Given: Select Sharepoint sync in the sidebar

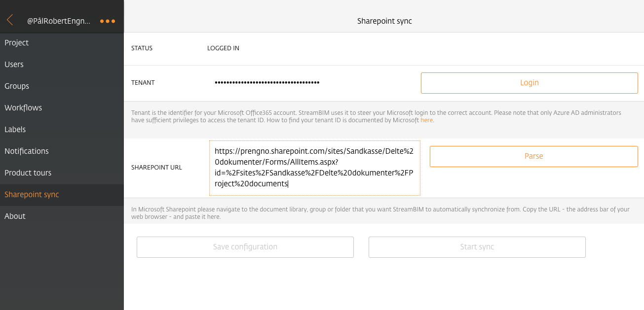Looking at the screenshot, I should click(x=62, y=195).
